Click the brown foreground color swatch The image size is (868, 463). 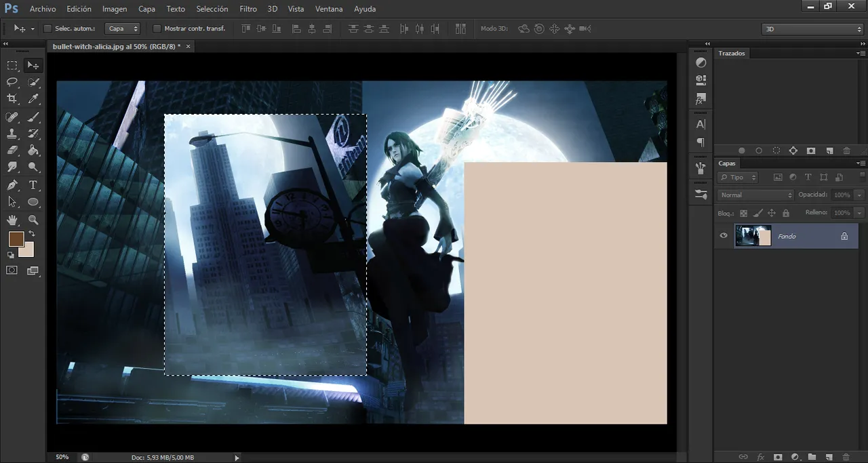[16, 239]
